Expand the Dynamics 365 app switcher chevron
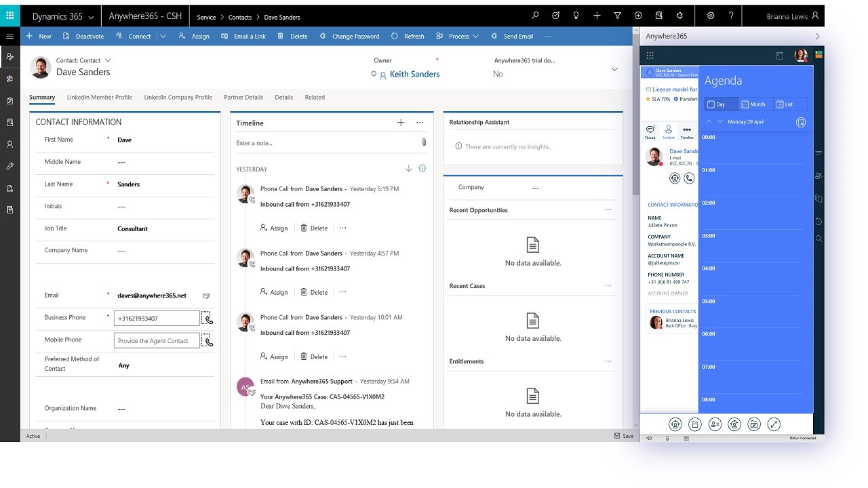Viewport: 868px width, 488px height. (x=91, y=17)
